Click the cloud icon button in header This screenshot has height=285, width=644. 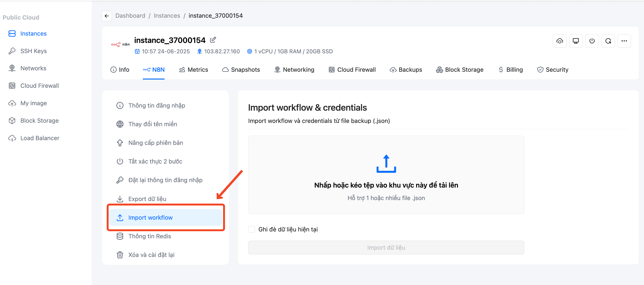[x=559, y=41]
